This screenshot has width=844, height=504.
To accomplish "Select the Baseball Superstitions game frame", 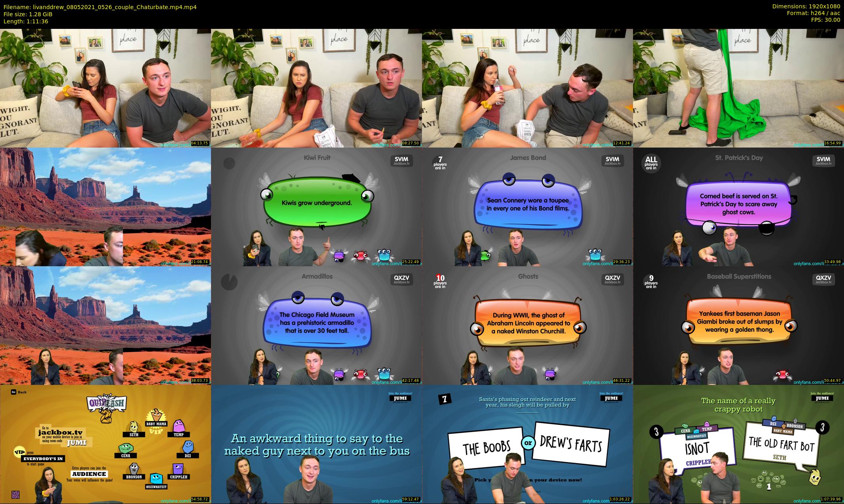I will (738, 325).
